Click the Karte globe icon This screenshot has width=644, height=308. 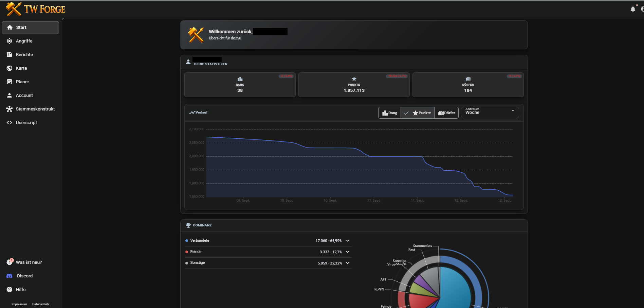[10, 68]
